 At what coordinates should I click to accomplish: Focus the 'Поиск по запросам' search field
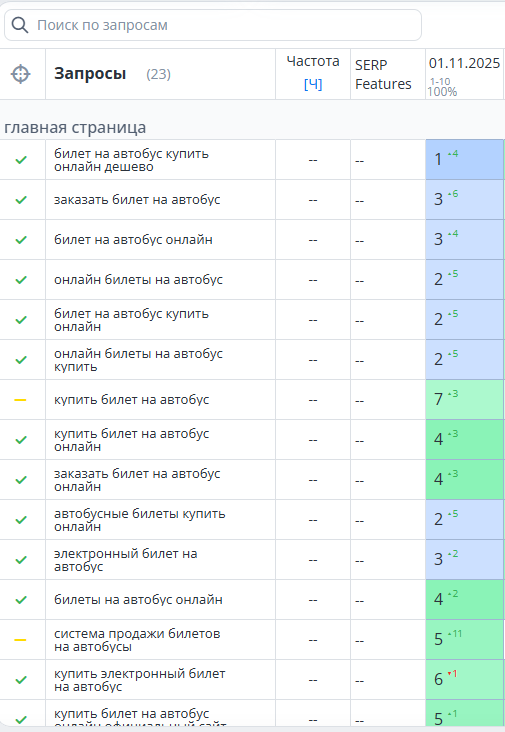pyautogui.click(x=213, y=25)
